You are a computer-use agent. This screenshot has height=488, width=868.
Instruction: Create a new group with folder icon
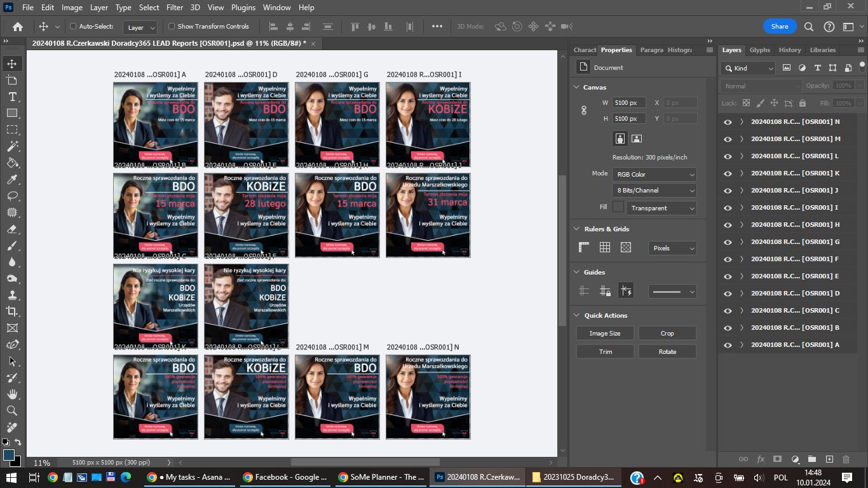(x=812, y=459)
